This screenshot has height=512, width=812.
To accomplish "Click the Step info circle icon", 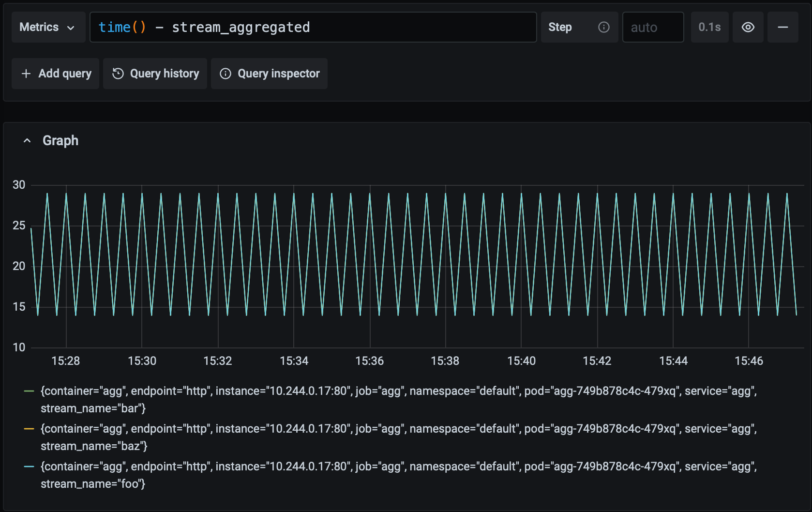I will coord(603,27).
